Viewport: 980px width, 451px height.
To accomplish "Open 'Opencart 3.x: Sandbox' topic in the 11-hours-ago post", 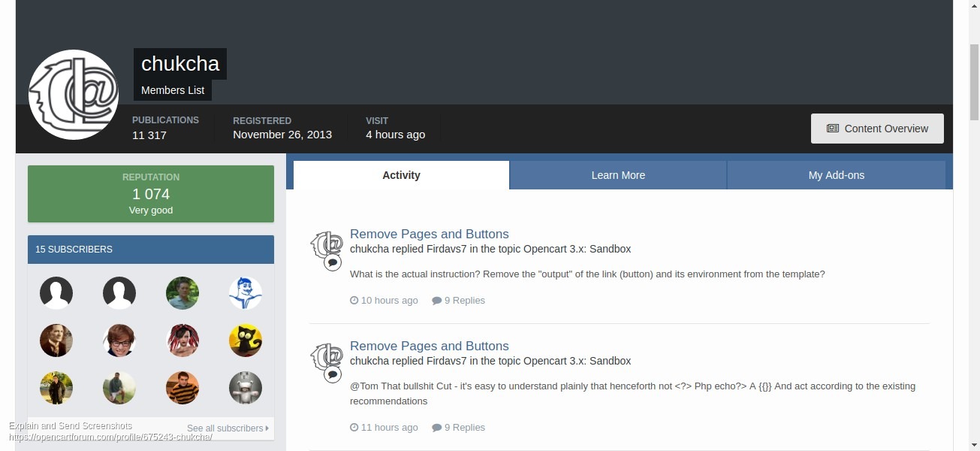I will click(x=577, y=361).
